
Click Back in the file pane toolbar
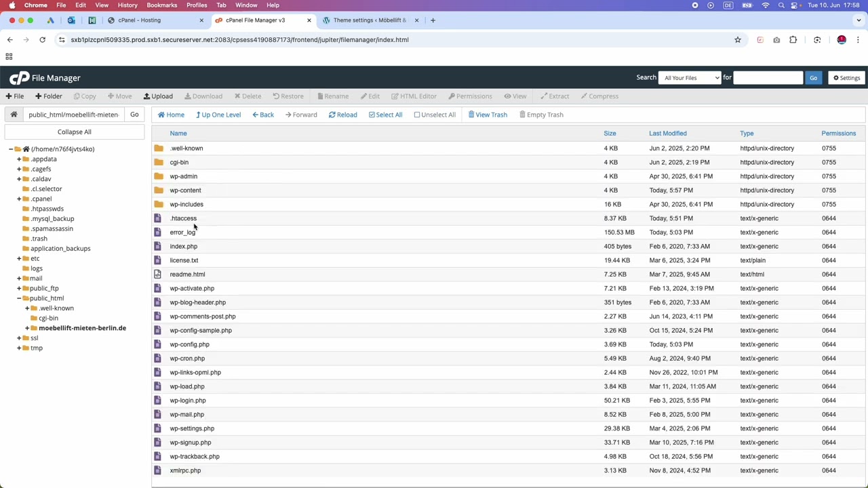pos(263,115)
